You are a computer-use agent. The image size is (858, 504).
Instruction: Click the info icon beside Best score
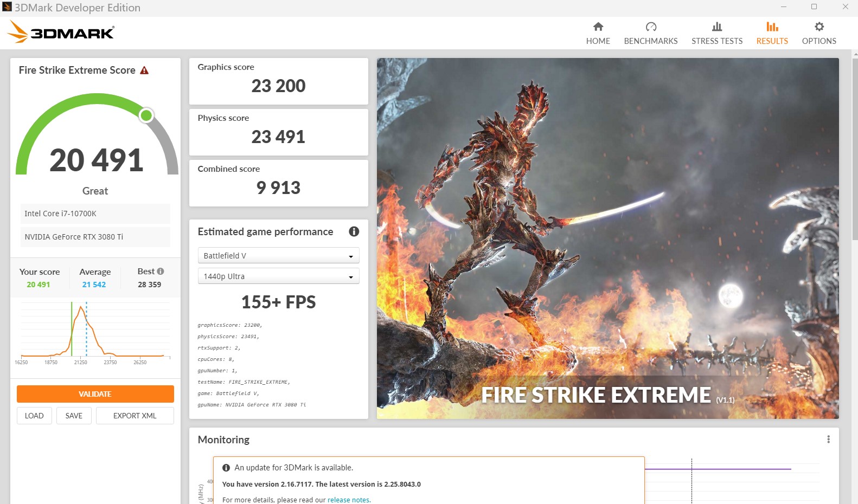tap(161, 271)
